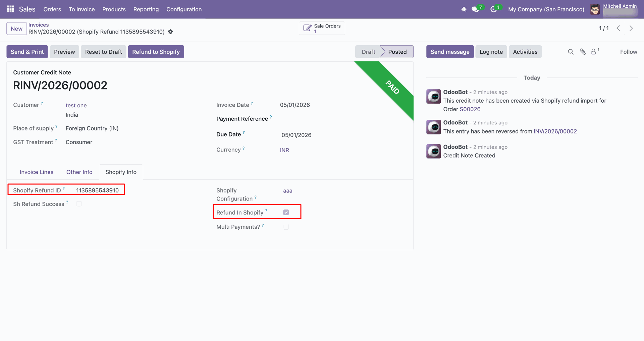Open the debug bug icon
The height and width of the screenshot is (341, 644).
(x=464, y=9)
